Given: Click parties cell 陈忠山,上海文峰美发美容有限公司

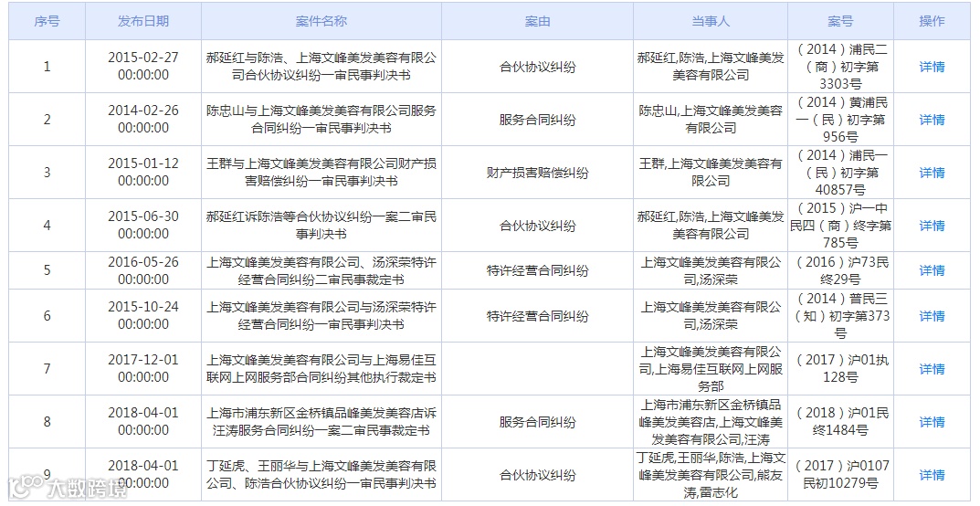Looking at the screenshot, I should (x=711, y=120).
